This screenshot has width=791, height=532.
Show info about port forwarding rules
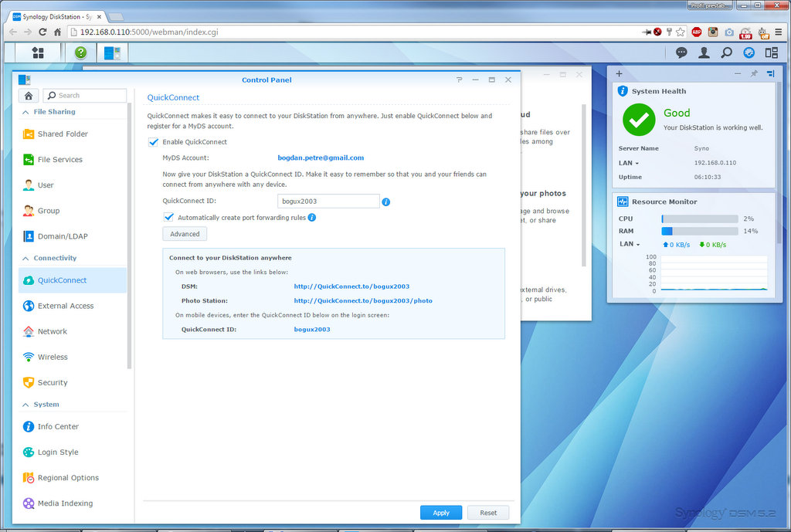[312, 217]
